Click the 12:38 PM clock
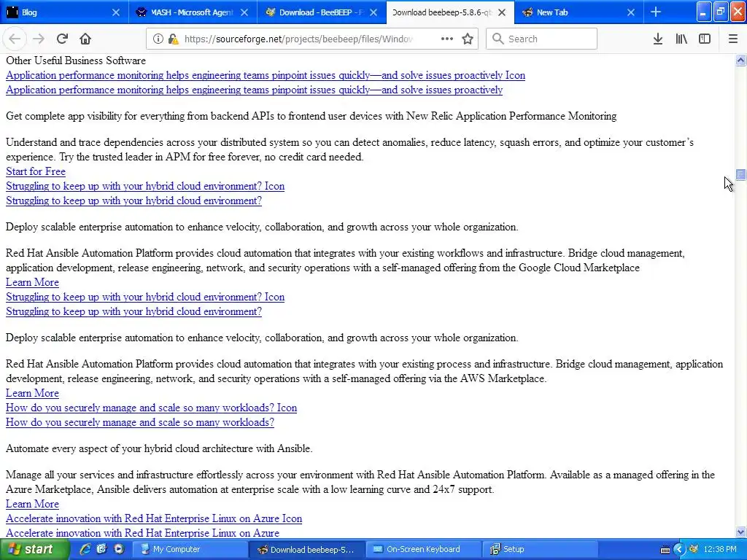 (720, 550)
